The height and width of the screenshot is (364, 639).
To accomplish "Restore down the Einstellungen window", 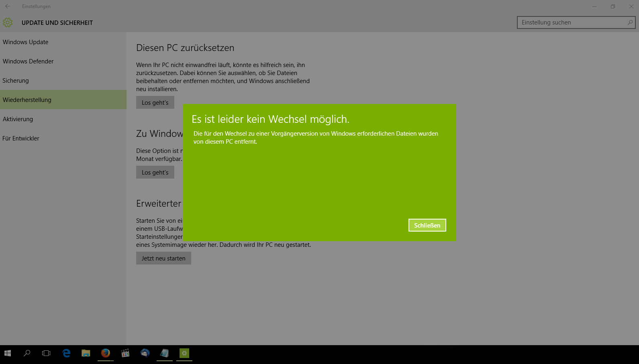I will 613,6.
